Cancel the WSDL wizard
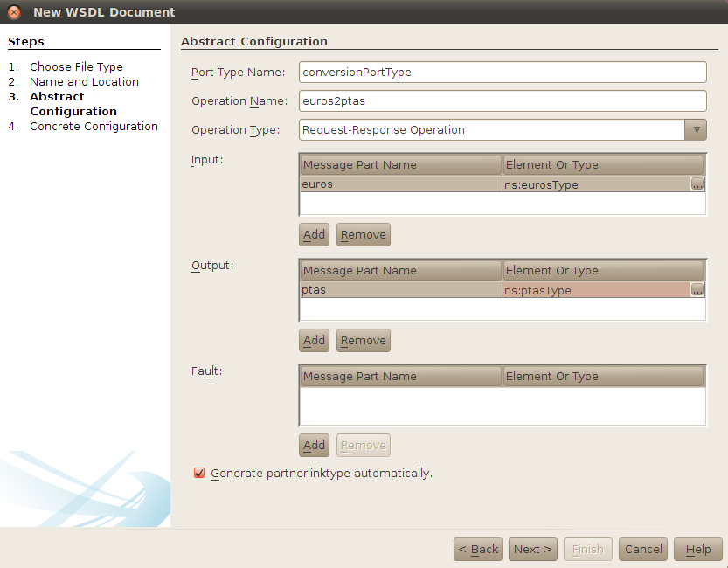 pyautogui.click(x=642, y=549)
